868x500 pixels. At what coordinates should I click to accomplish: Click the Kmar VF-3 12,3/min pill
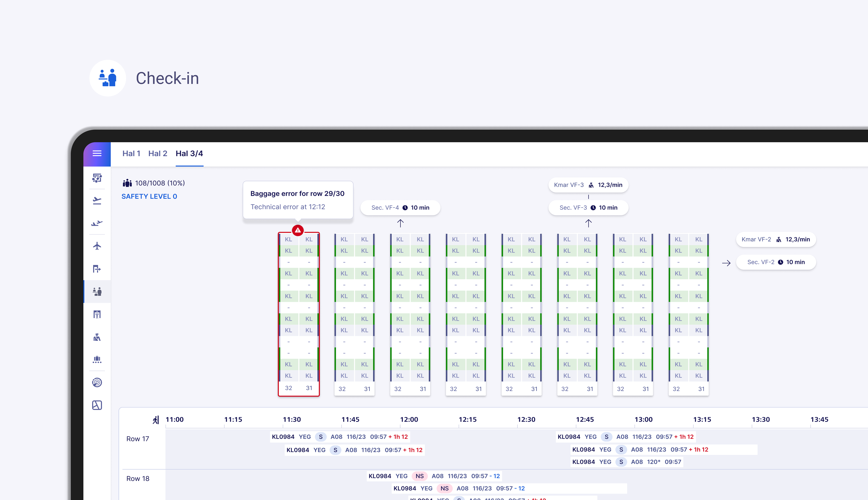click(588, 185)
